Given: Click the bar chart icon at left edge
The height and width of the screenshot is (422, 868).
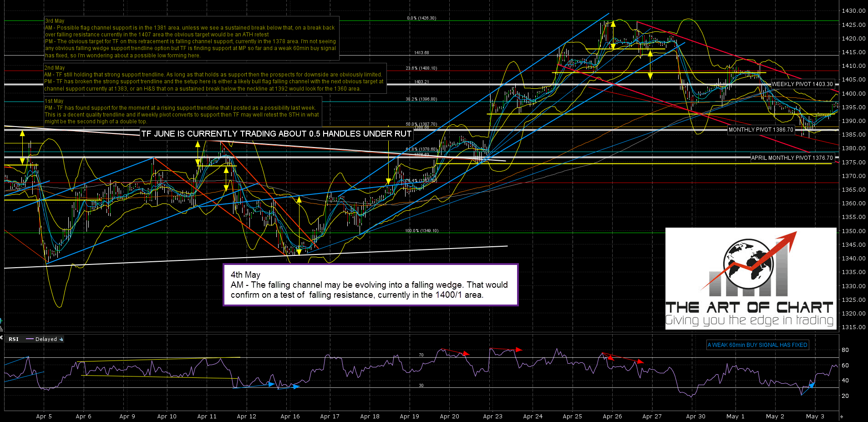Looking at the screenshot, I should click(x=1, y=328).
